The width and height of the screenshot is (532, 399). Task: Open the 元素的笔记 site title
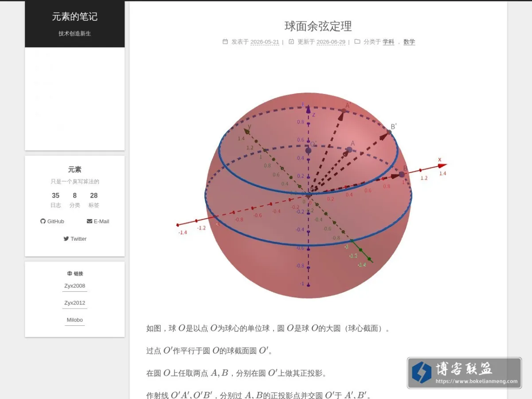[74, 17]
